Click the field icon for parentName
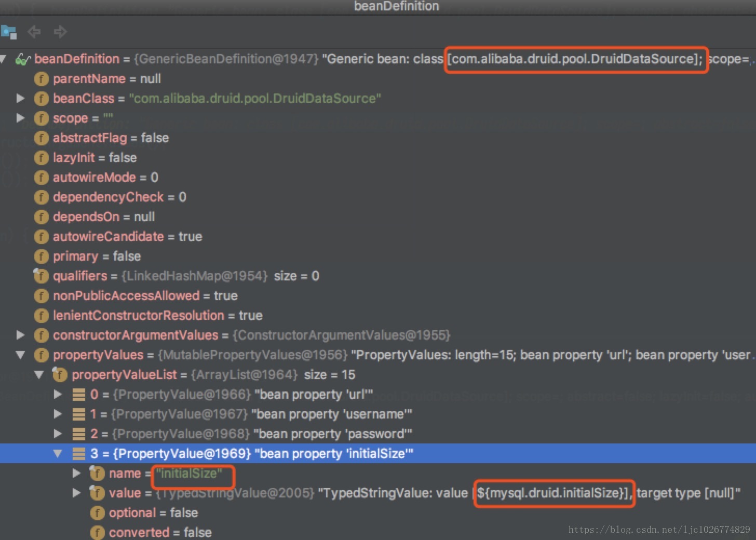The height and width of the screenshot is (540, 756). [x=41, y=79]
